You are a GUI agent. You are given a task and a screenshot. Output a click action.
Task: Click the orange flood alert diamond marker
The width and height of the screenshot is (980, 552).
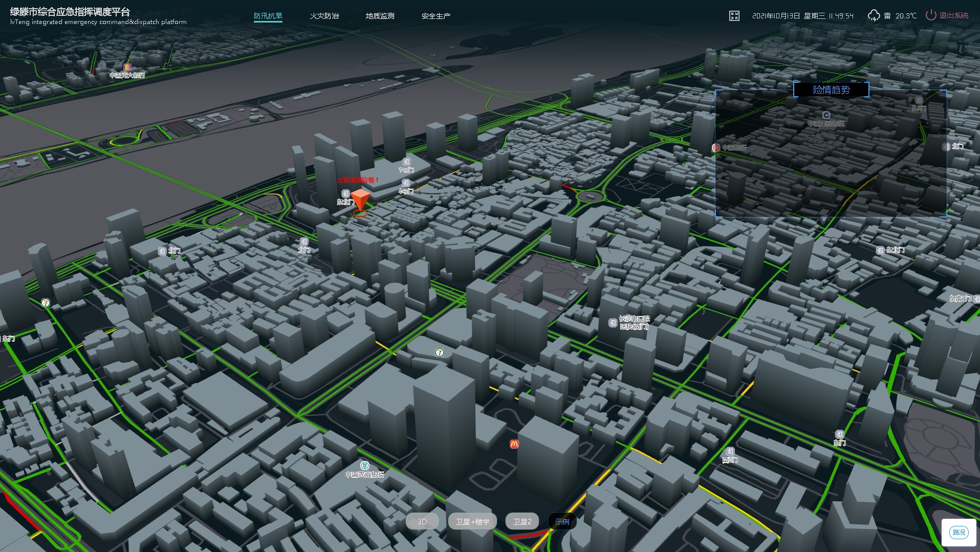click(360, 200)
